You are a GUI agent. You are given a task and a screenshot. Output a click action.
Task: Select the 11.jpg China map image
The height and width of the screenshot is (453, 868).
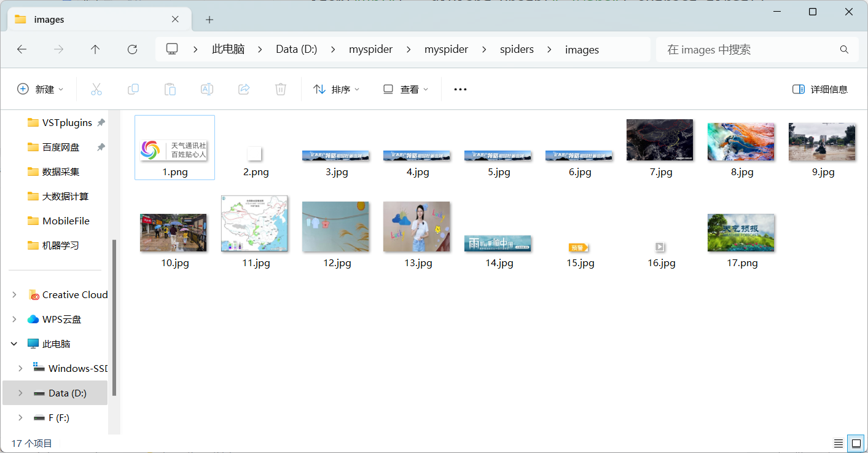pyautogui.click(x=254, y=224)
